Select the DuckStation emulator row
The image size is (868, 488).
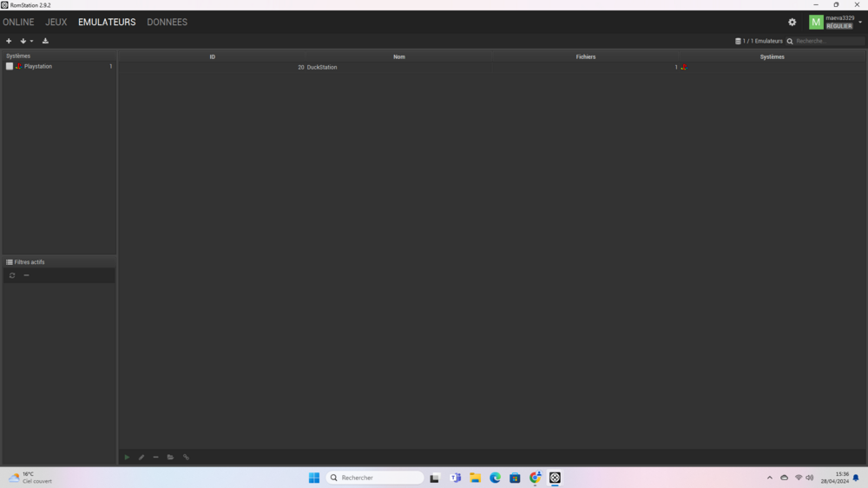(x=399, y=67)
